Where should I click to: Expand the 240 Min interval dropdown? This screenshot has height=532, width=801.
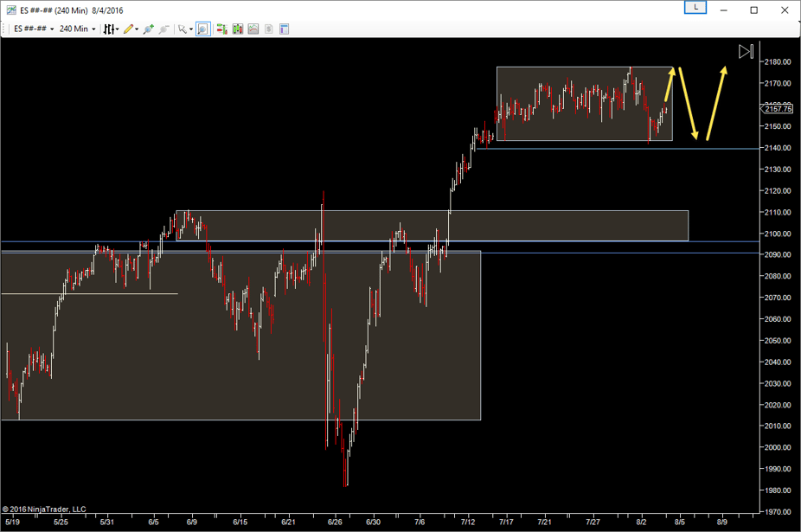[x=78, y=29]
